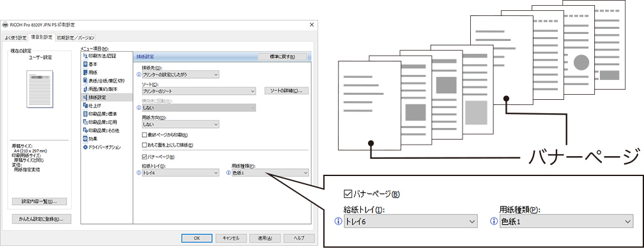
Task: Open 設定内容一覧 button
Action: (x=39, y=202)
